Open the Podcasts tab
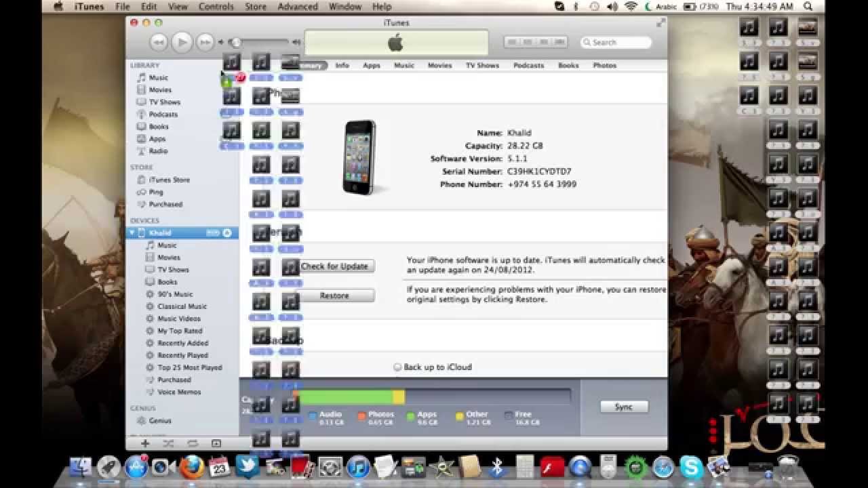This screenshot has height=488, width=868. 528,66
